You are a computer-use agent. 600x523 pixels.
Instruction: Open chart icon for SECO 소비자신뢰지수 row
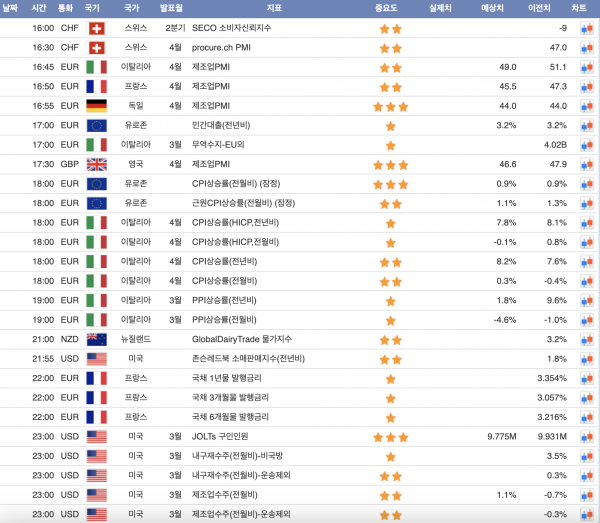(x=587, y=29)
